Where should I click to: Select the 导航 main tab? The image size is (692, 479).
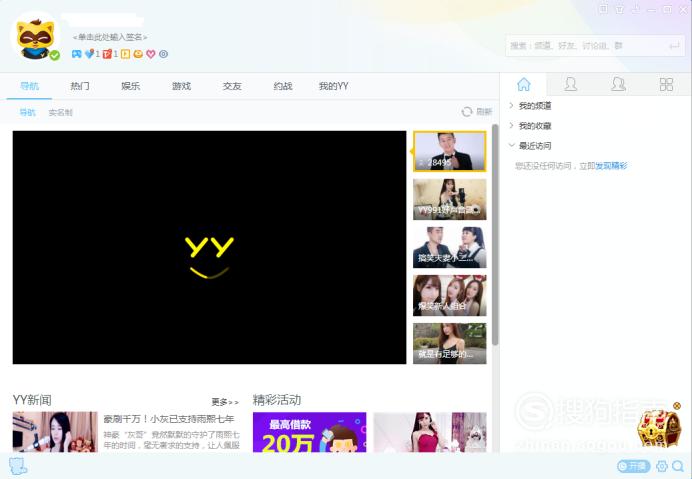[30, 86]
